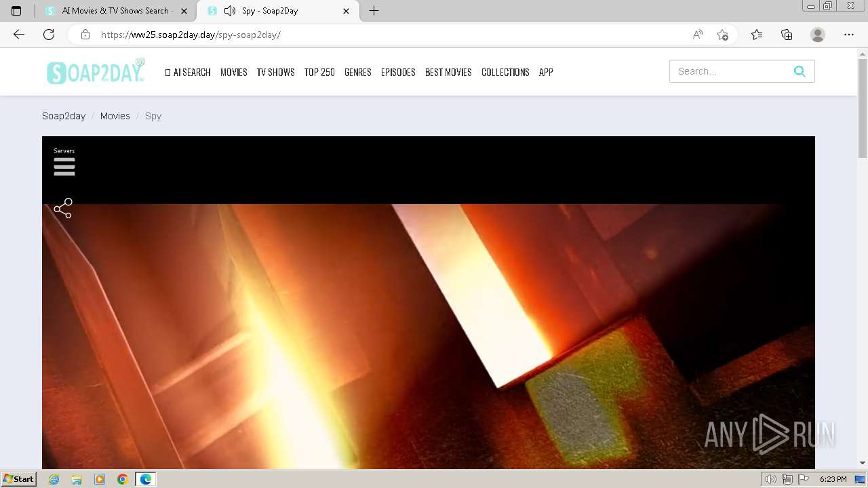Viewport: 868px width, 488px height.
Task: Switch to AI Movies & TV Shows Search tab
Action: [115, 11]
